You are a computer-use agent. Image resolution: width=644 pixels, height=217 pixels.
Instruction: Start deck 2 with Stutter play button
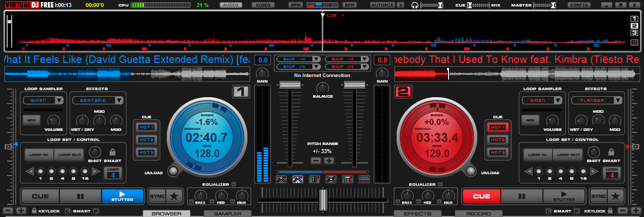[x=563, y=196]
